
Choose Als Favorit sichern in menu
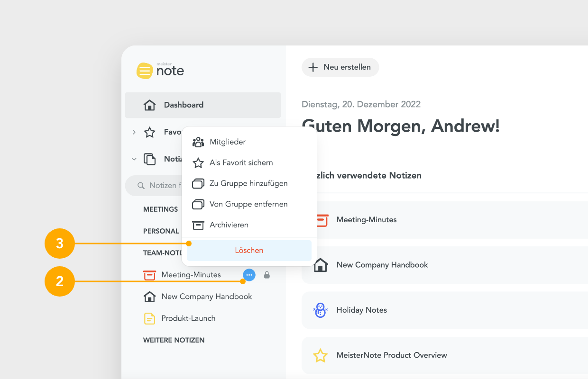point(249,163)
